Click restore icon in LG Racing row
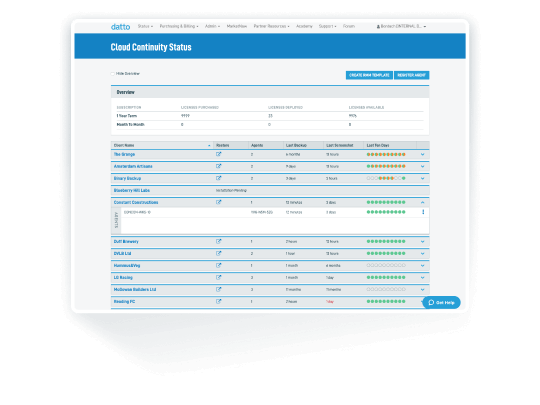540x405 pixels. click(x=218, y=277)
